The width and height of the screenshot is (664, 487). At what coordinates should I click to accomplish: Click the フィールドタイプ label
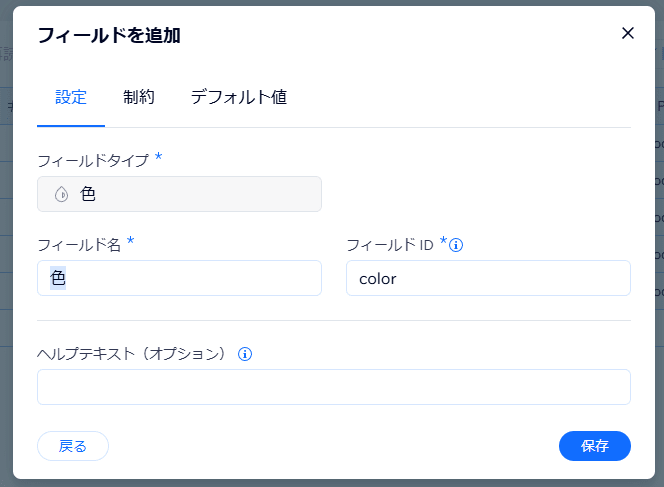click(x=93, y=160)
